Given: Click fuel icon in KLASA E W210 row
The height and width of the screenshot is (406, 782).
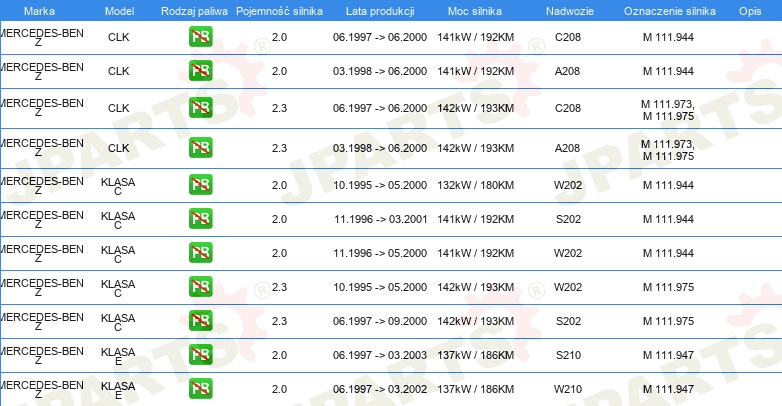Looking at the screenshot, I should (200, 389).
